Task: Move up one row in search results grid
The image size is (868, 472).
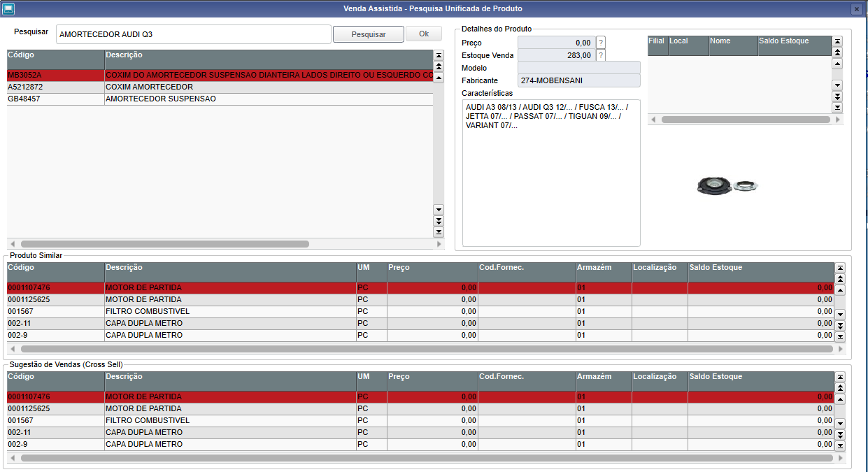Action: 439,77
